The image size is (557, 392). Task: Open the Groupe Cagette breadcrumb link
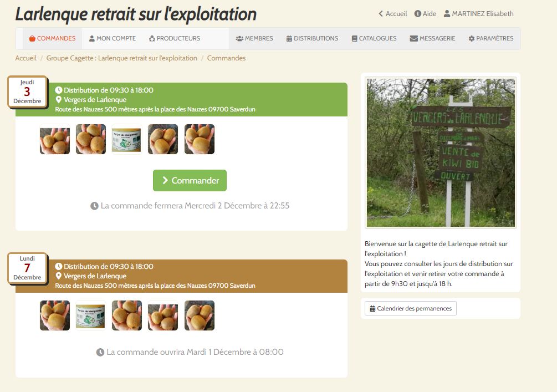[122, 58]
